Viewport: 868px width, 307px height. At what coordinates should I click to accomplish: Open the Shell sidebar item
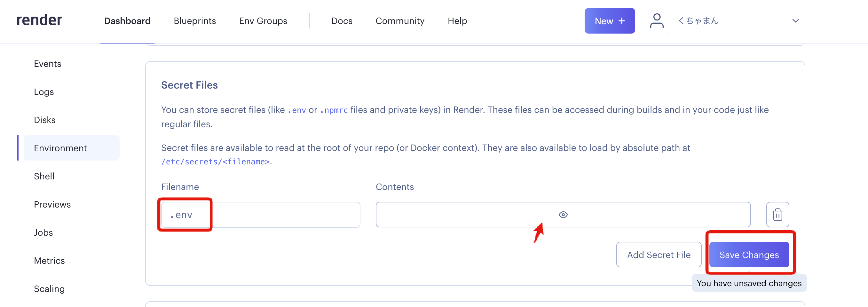44,176
